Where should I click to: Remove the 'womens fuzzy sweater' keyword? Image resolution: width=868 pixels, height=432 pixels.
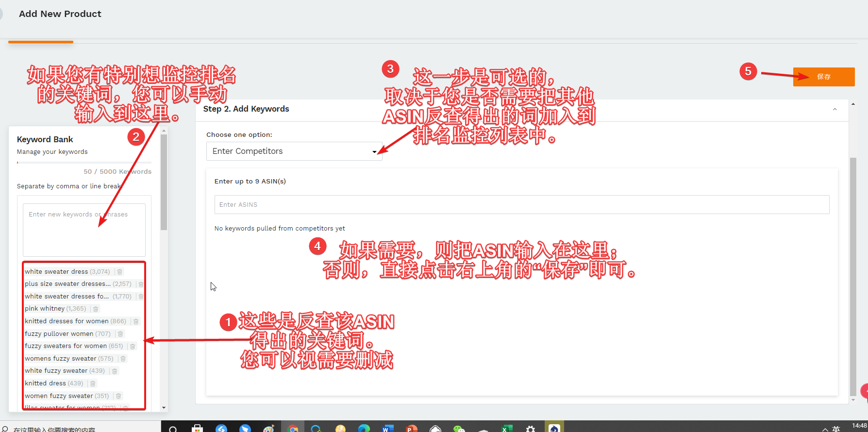[x=123, y=359]
